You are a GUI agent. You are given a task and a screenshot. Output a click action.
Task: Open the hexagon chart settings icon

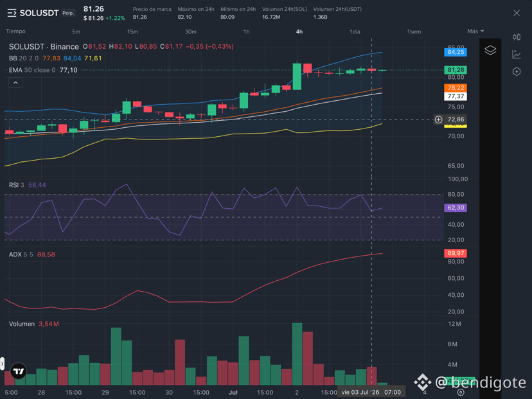point(517,71)
